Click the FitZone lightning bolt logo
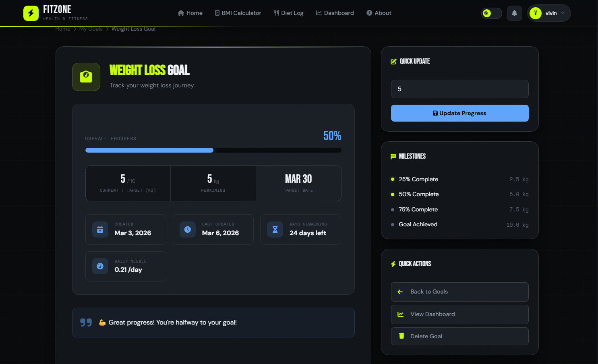 tap(31, 13)
